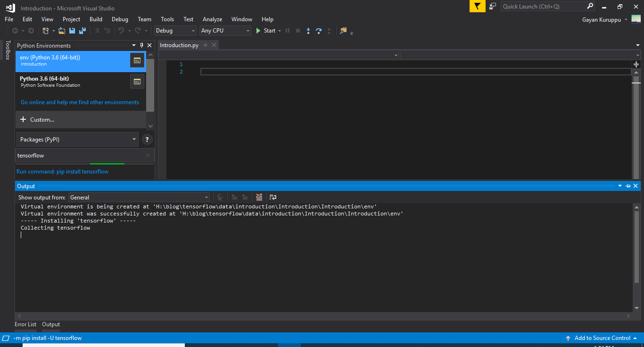
Task: Open the Start button dropdown arrow
Action: pyautogui.click(x=280, y=31)
